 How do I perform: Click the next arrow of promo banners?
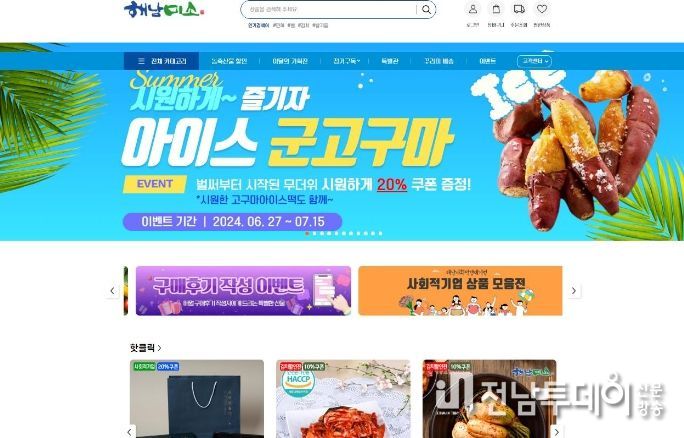pyautogui.click(x=574, y=291)
